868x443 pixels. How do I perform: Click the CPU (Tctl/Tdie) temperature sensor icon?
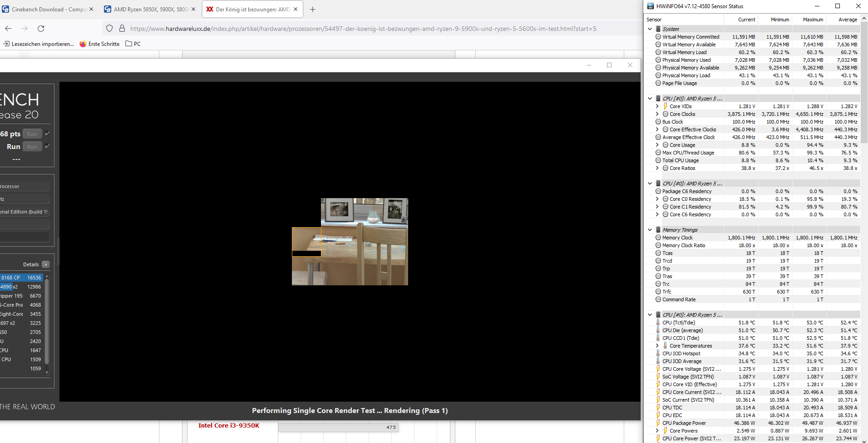(x=659, y=323)
